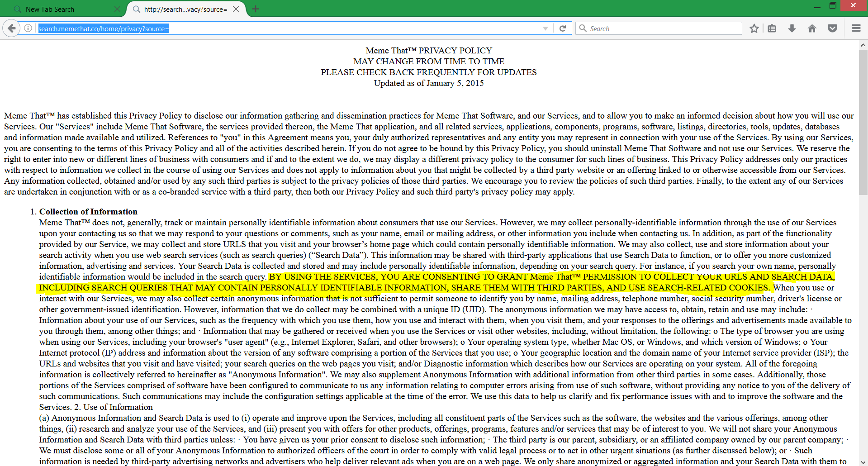Expand the URL history dropdown arrow

[545, 29]
